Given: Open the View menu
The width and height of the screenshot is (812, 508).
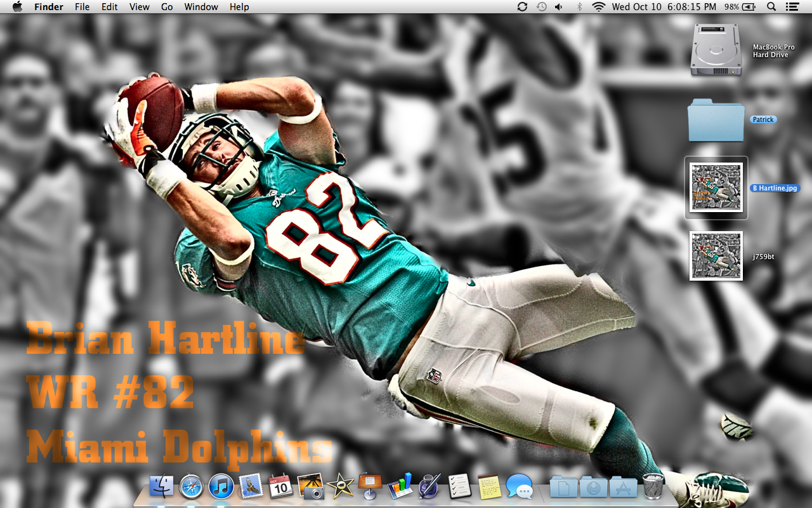Looking at the screenshot, I should [140, 7].
